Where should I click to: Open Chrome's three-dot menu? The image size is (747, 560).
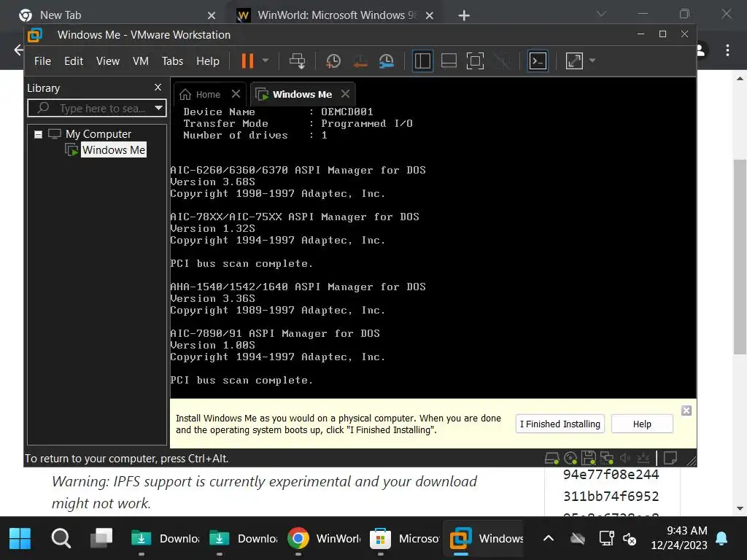(727, 50)
